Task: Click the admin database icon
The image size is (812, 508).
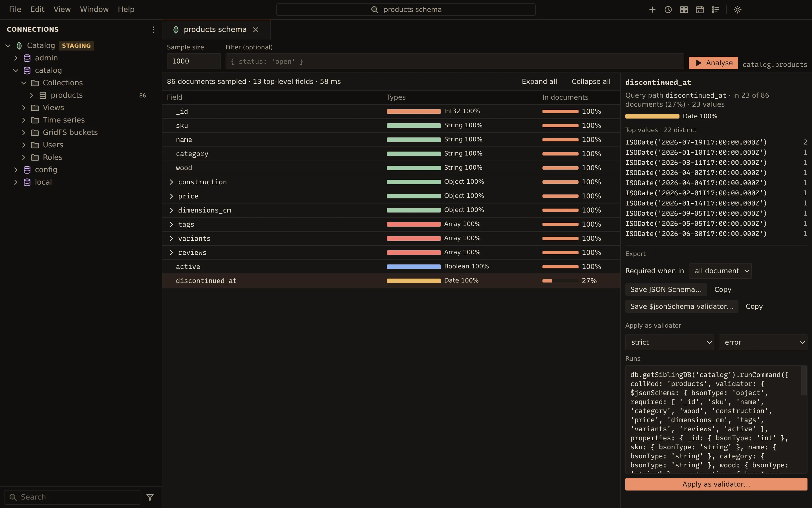Action: click(x=27, y=58)
